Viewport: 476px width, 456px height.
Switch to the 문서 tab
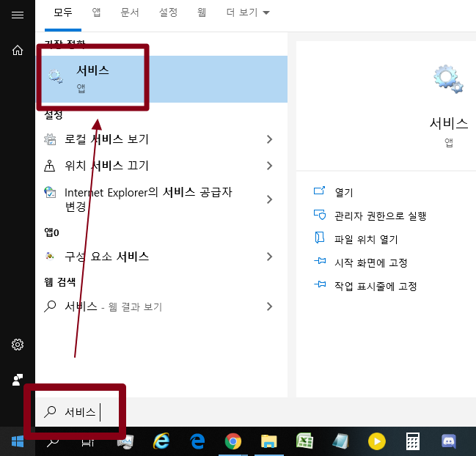(130, 12)
